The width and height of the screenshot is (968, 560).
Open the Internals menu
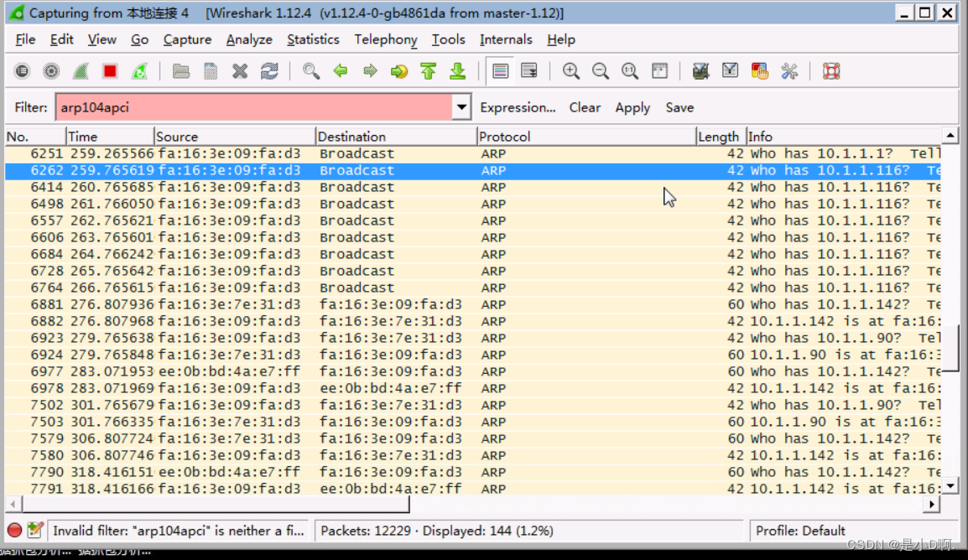pyautogui.click(x=506, y=39)
